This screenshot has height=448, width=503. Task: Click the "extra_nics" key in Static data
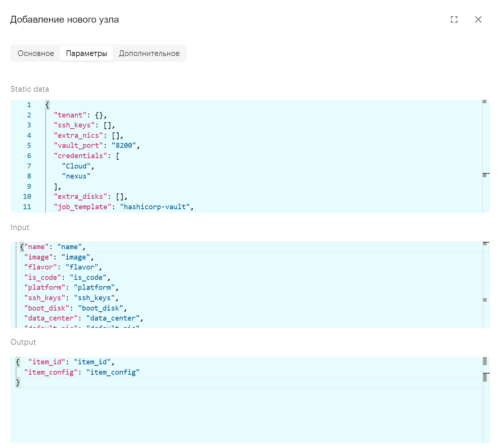click(79, 136)
